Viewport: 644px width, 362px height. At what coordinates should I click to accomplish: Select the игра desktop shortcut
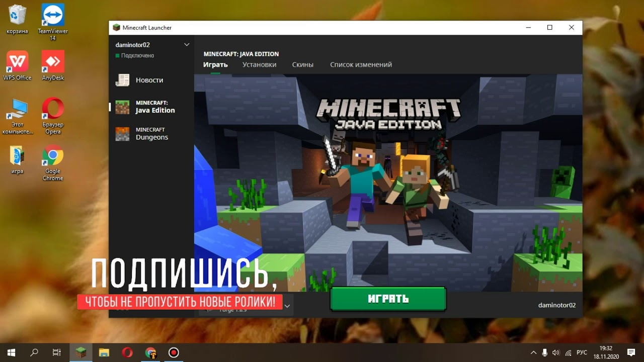[x=17, y=160]
